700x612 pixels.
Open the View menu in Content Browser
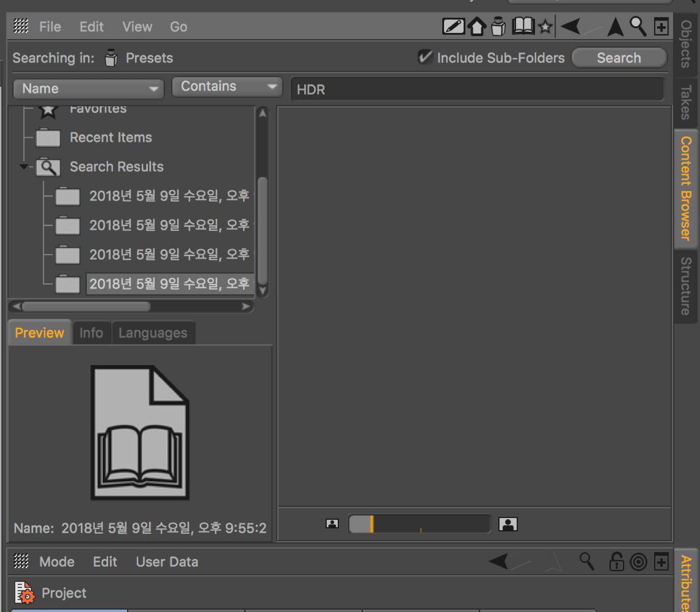pos(137,27)
